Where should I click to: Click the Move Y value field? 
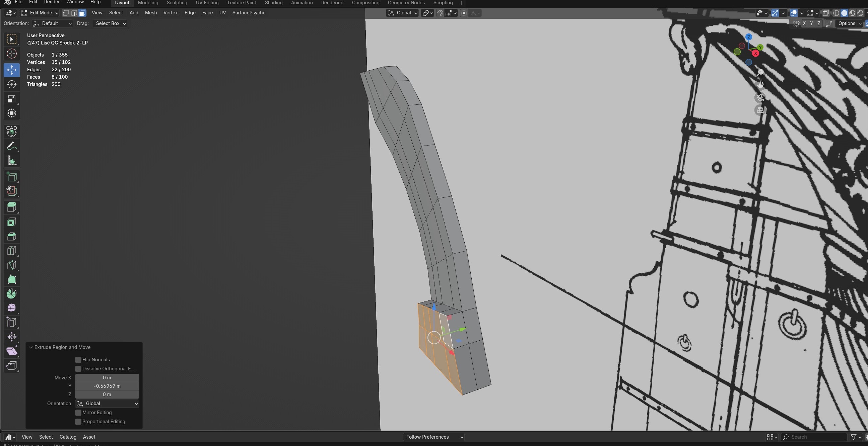(107, 386)
